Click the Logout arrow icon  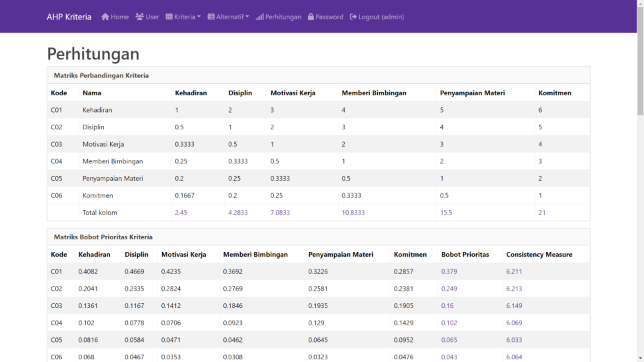(x=353, y=17)
